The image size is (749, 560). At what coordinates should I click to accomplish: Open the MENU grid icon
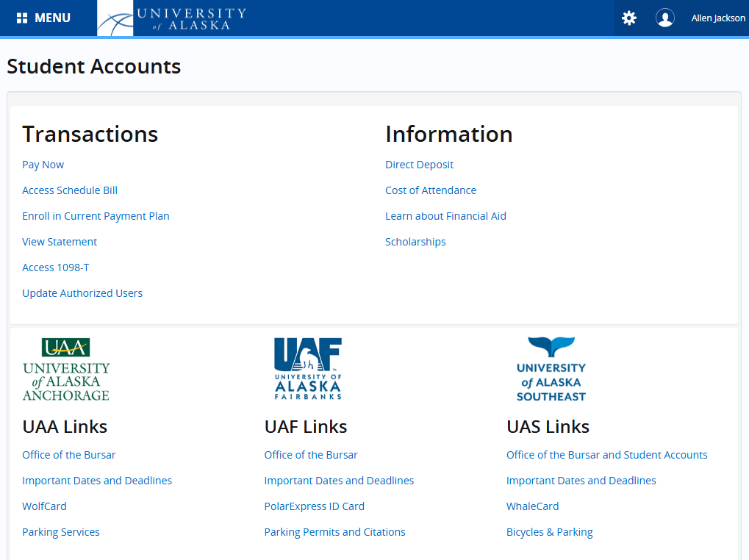(22, 18)
